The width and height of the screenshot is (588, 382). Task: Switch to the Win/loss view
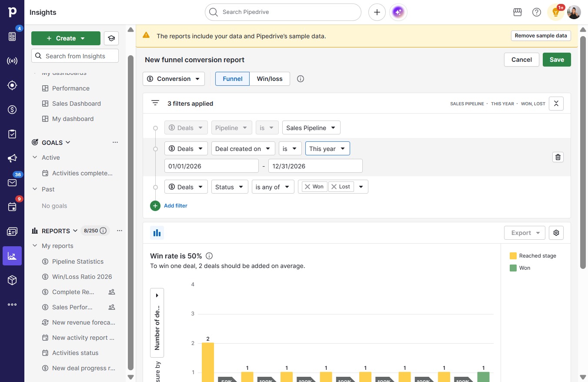270,79
